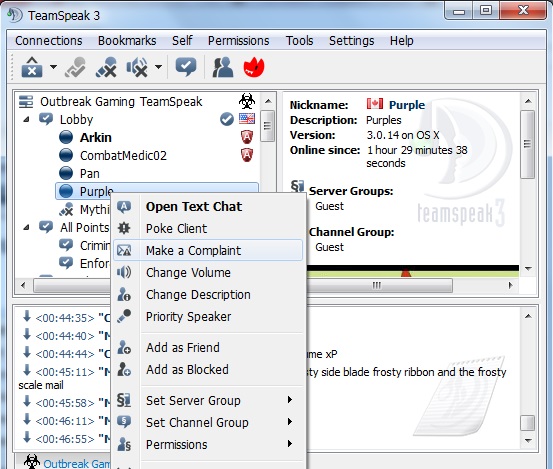Select Make a Complaint menu entry
The width and height of the screenshot is (553, 469).
click(208, 250)
